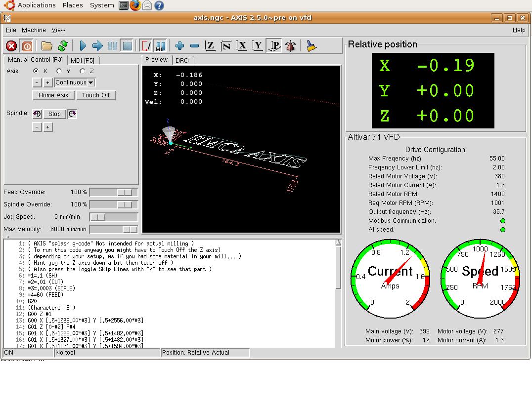Toggle skip lines slash toolbar button
The image size is (532, 405).
pyautogui.click(x=146, y=46)
